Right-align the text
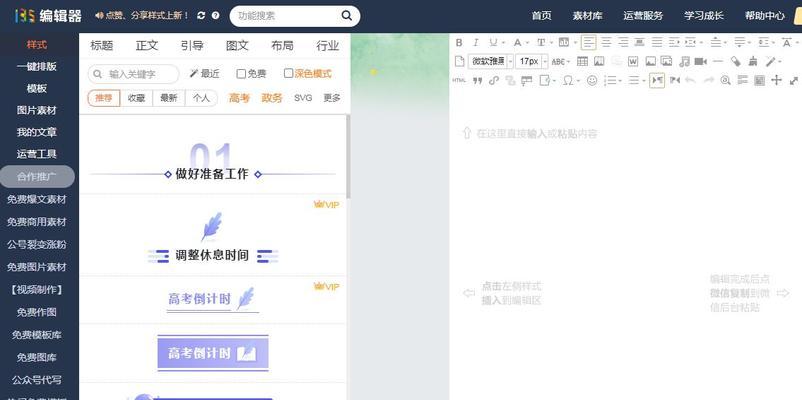Screen dimensions: 802x400 [623, 42]
